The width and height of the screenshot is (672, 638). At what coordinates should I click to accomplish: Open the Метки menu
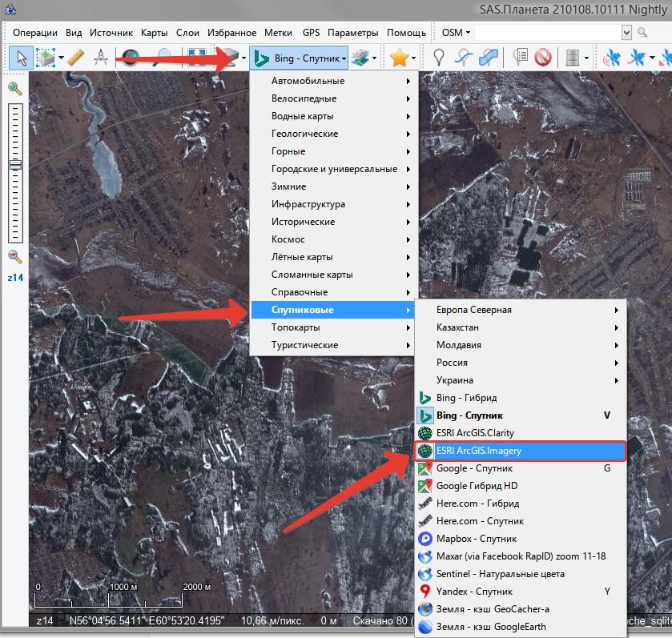278,33
